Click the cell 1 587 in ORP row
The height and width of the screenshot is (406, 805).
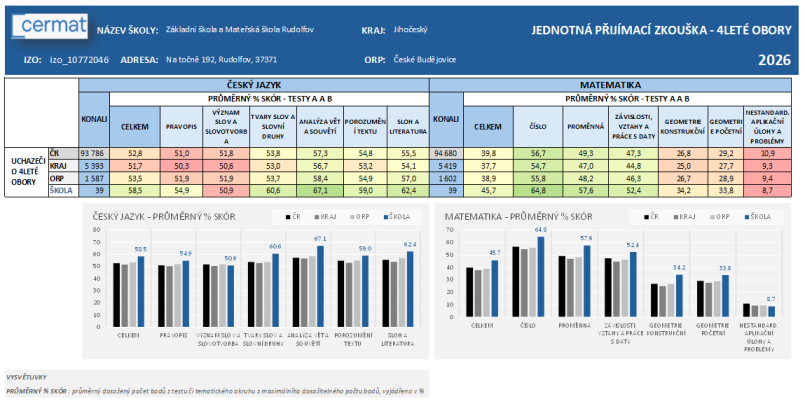coord(94,178)
